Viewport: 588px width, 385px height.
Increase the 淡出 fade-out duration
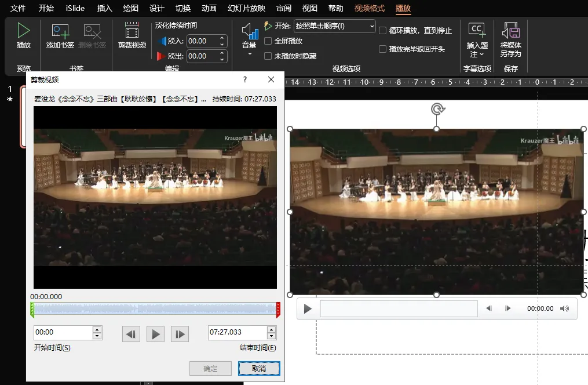(x=222, y=53)
